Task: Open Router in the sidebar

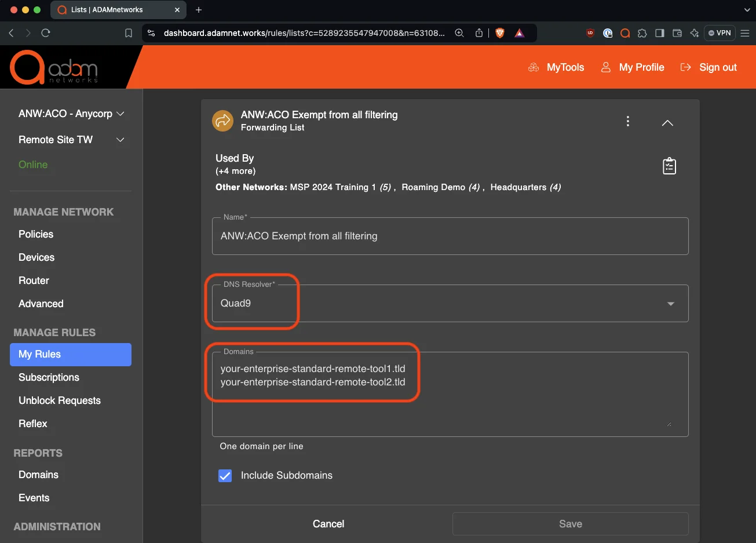Action: (x=34, y=280)
